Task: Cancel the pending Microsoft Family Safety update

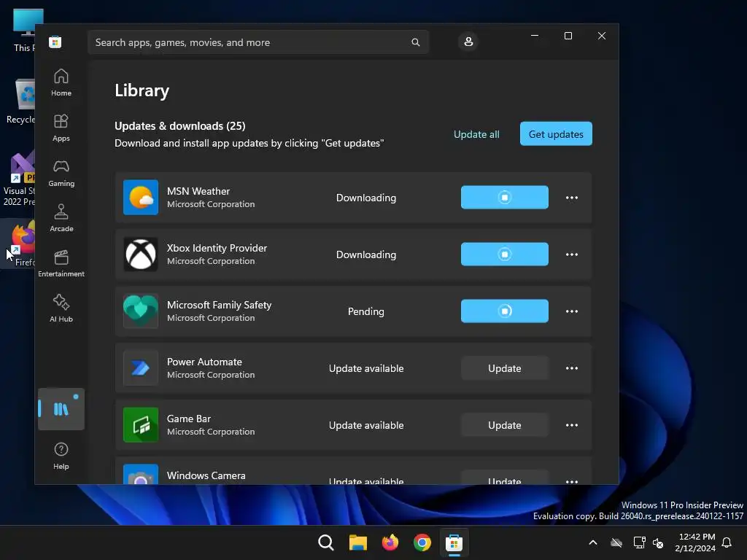Action: click(505, 311)
